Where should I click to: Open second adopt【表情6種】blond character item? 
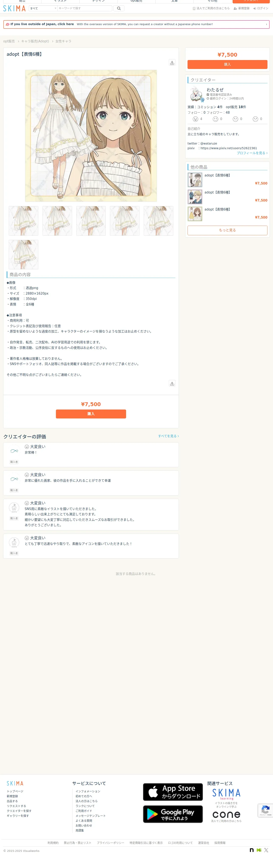pos(227,197)
